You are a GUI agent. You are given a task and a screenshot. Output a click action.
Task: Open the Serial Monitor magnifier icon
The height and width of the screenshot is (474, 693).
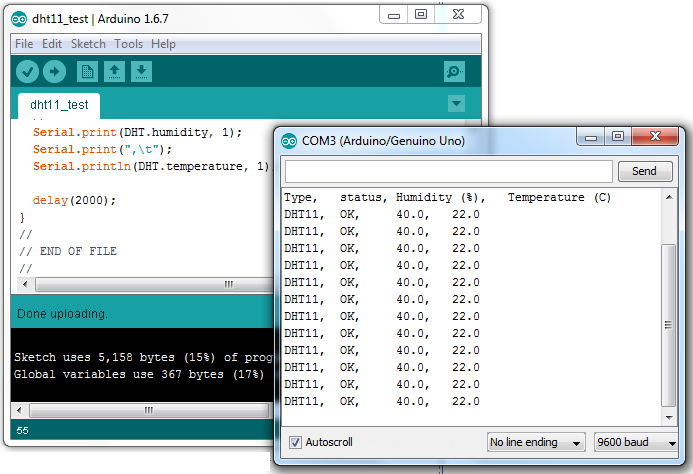coord(454,72)
